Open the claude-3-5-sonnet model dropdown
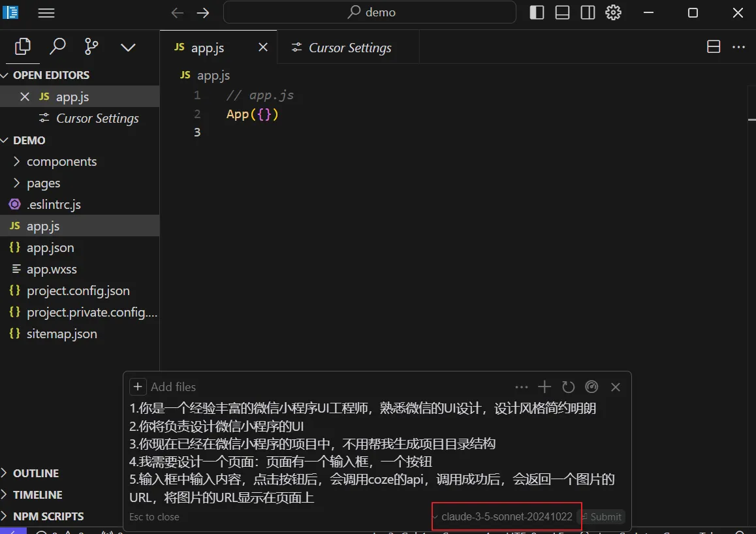This screenshot has height=534, width=756. pyautogui.click(x=506, y=516)
